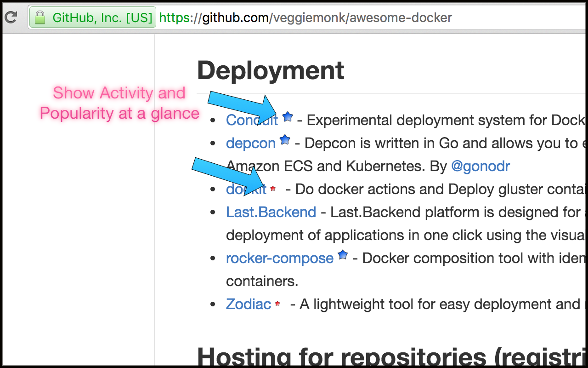Click the blue star beside depcon

(285, 140)
